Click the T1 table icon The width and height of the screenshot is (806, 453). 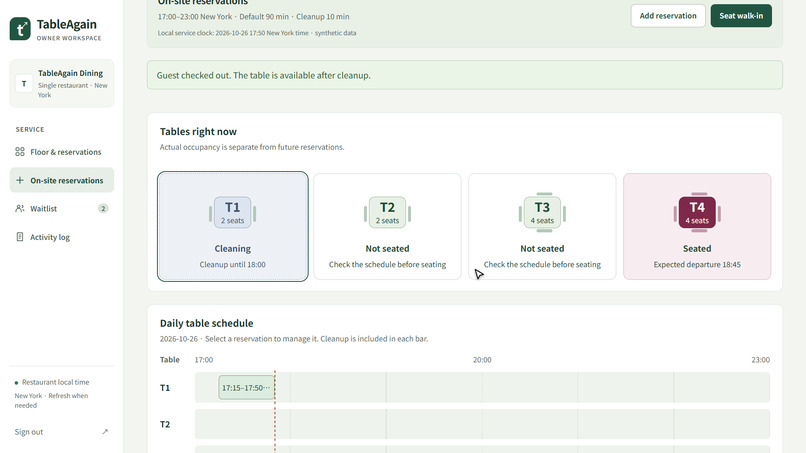(x=232, y=212)
